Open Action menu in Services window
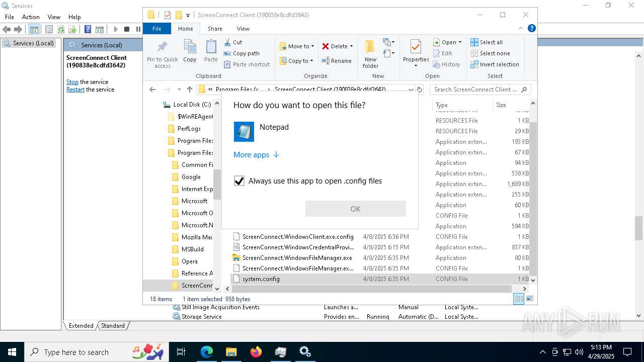 point(31,17)
